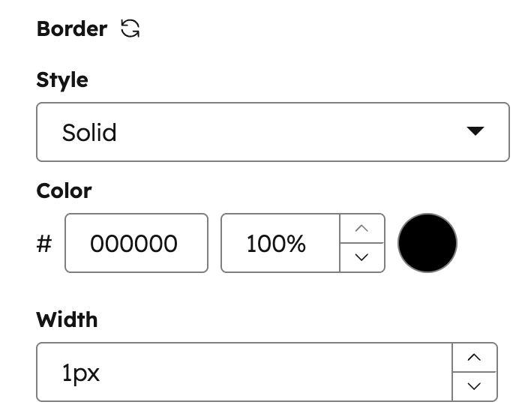Click into the border Width field
Viewport: 525px width, 420px height.
click(244, 372)
